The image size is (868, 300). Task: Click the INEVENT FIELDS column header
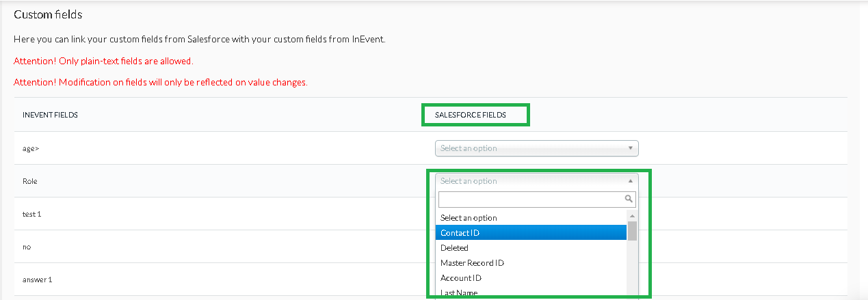point(50,115)
